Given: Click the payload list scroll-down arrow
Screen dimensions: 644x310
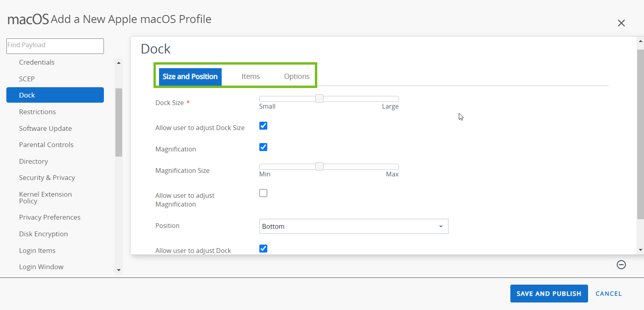Looking at the screenshot, I should point(119,270).
